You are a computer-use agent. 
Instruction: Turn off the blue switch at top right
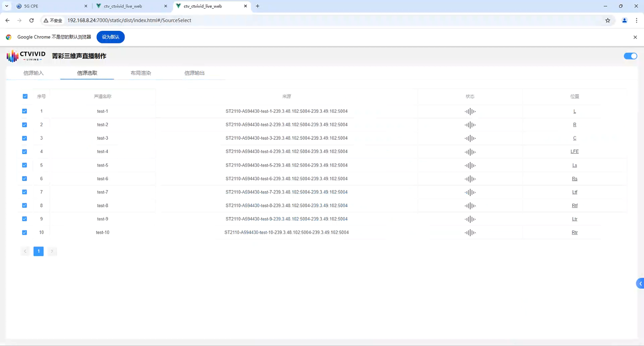coord(630,56)
